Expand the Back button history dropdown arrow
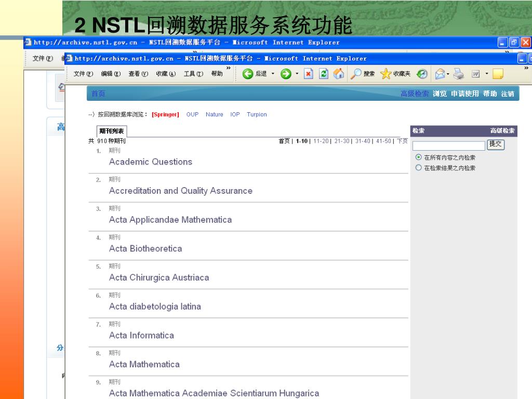This screenshot has width=532, height=399. 273,74
